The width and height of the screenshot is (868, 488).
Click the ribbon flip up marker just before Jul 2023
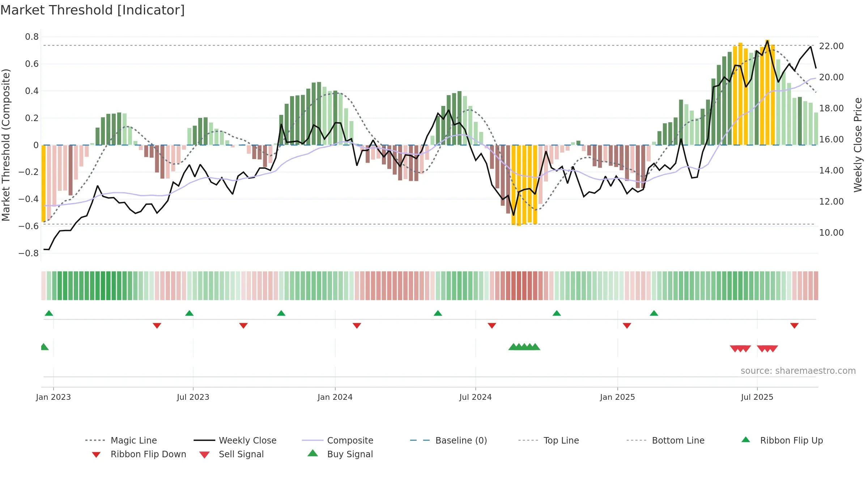(x=189, y=313)
